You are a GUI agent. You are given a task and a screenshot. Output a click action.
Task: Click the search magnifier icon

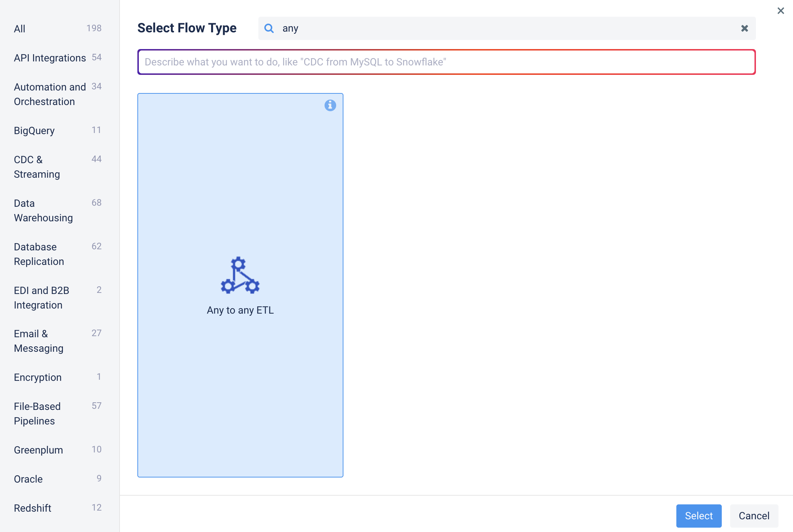coord(269,28)
